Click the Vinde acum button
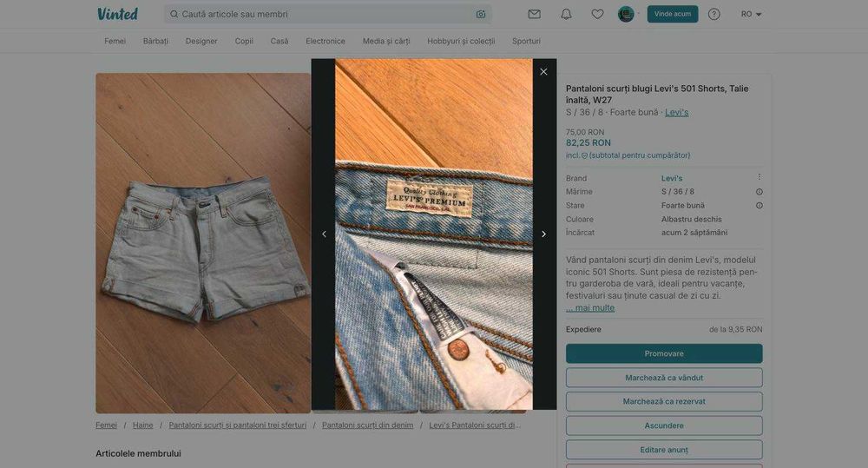Screen dimensions: 868x468 [673, 15]
